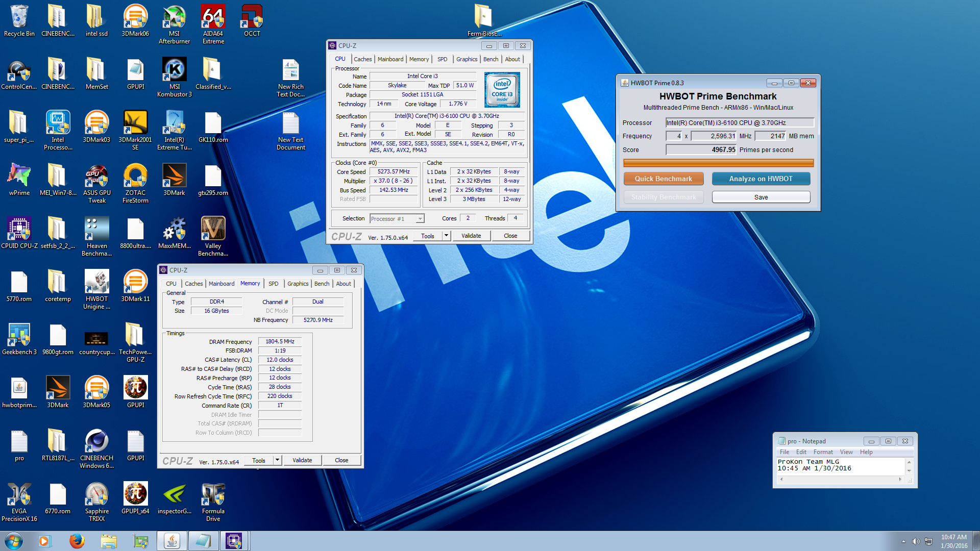Viewport: 980px width, 551px height.
Task: Open MemSet folder on desktop
Action: [x=96, y=74]
